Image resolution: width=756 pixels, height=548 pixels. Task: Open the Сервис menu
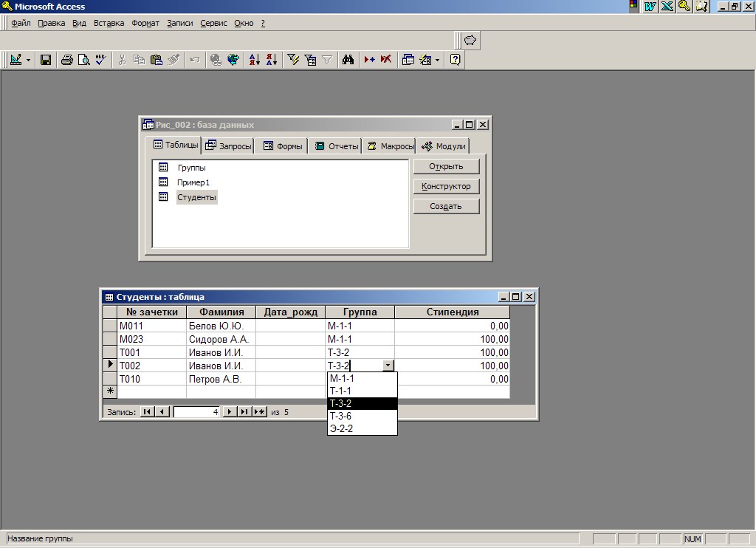tap(213, 23)
